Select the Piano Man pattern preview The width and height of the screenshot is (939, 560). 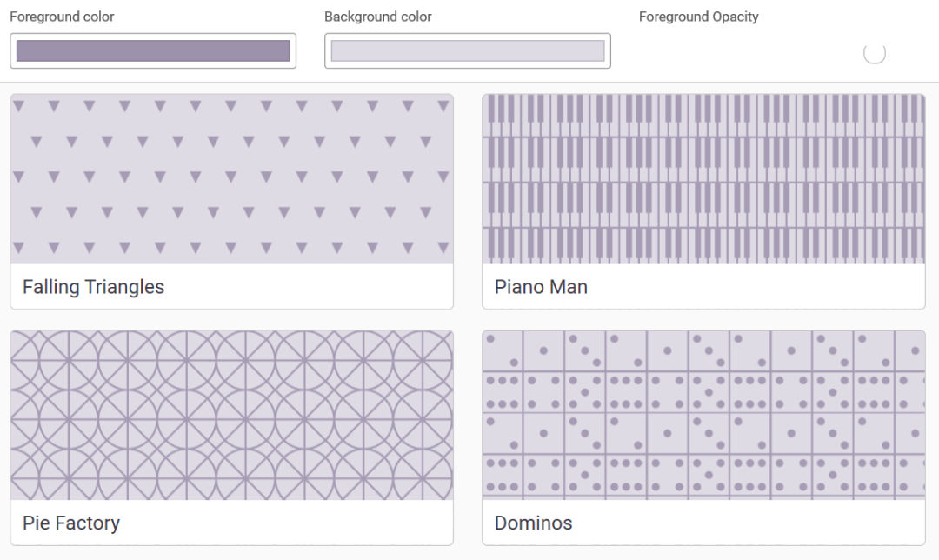point(703,179)
